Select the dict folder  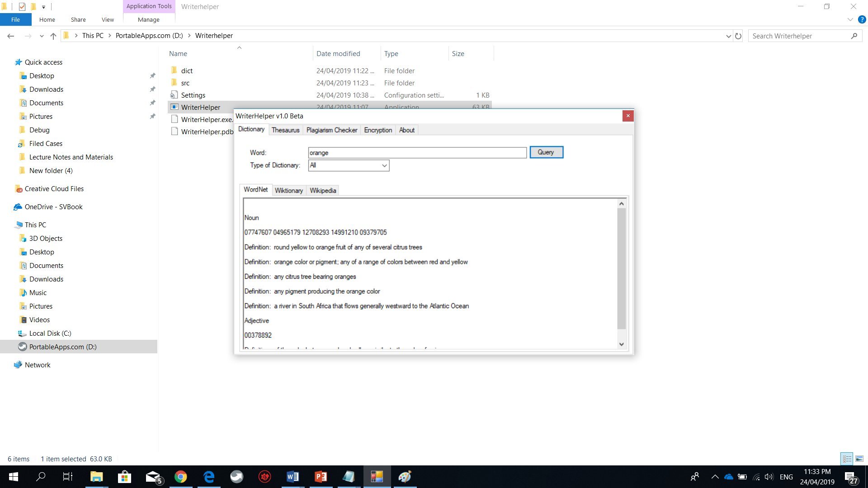[x=187, y=70]
